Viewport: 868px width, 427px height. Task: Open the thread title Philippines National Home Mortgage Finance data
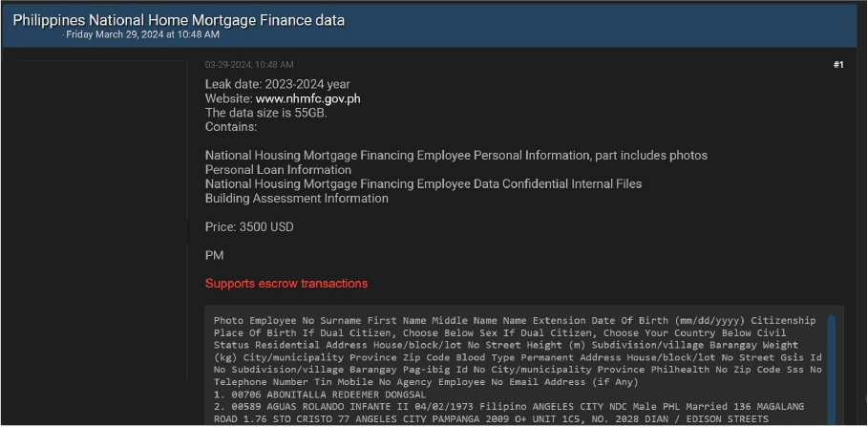(x=179, y=20)
